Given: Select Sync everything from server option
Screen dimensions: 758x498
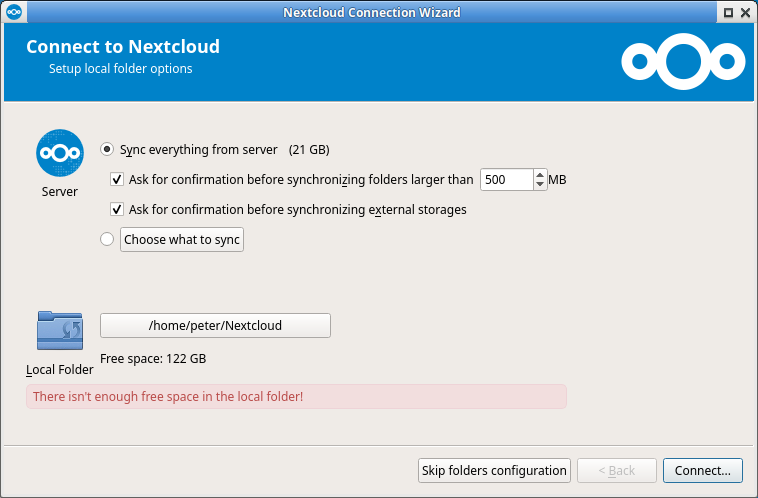Looking at the screenshot, I should point(107,149).
